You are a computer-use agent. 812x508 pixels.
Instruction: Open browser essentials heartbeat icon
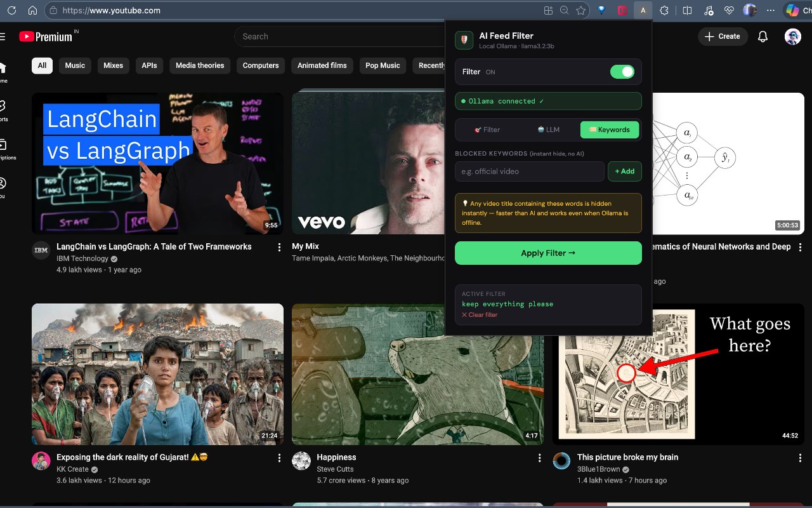point(729,10)
